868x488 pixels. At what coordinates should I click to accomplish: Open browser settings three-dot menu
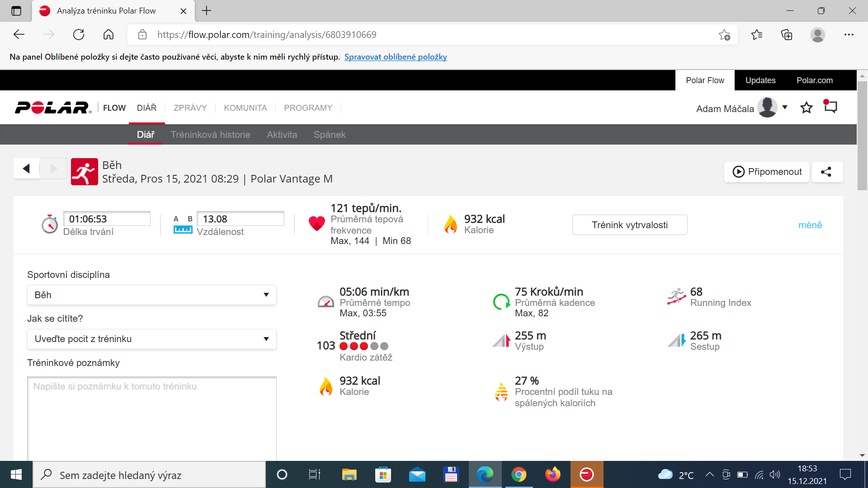tap(849, 35)
